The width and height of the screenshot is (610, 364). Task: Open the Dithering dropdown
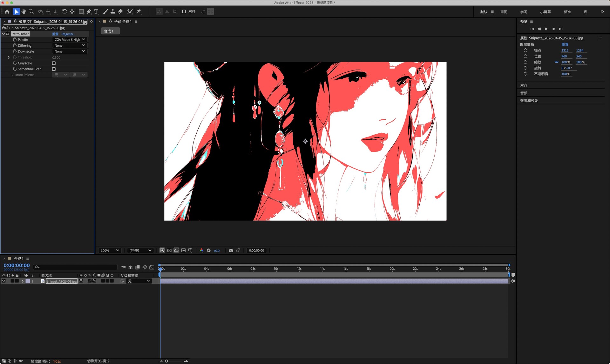click(x=70, y=45)
